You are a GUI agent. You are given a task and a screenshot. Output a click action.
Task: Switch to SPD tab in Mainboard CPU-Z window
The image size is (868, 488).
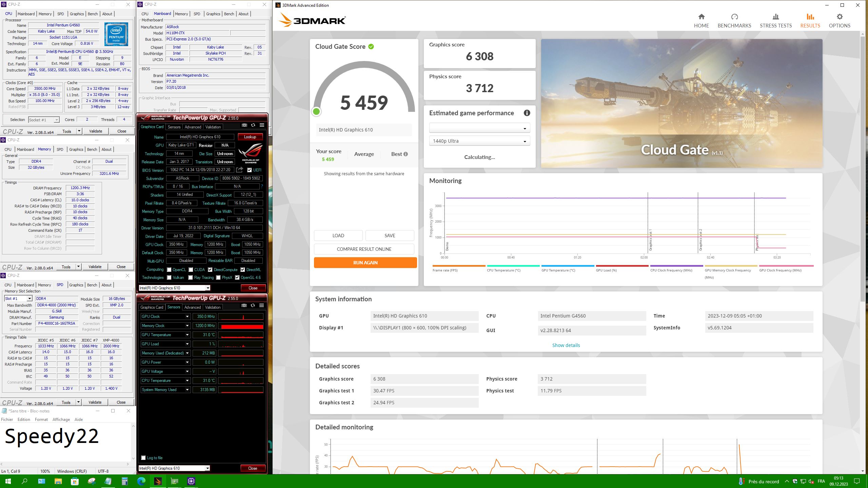click(x=197, y=14)
